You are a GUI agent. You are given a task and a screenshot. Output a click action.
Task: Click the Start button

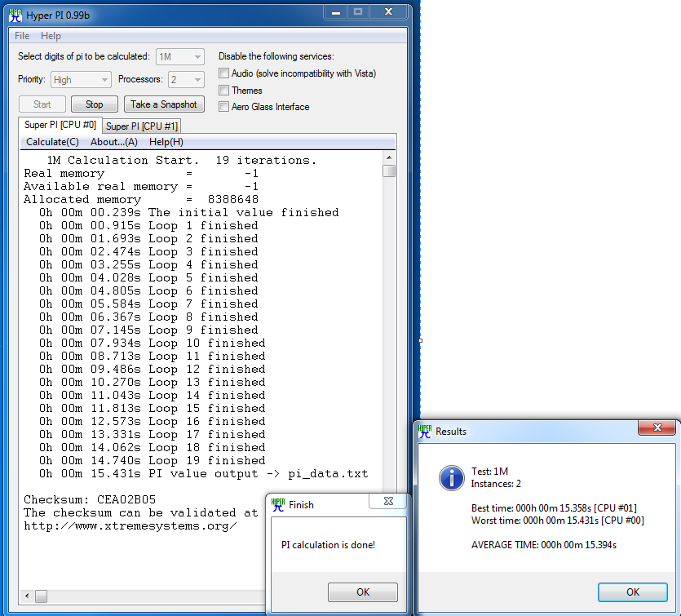(42, 104)
